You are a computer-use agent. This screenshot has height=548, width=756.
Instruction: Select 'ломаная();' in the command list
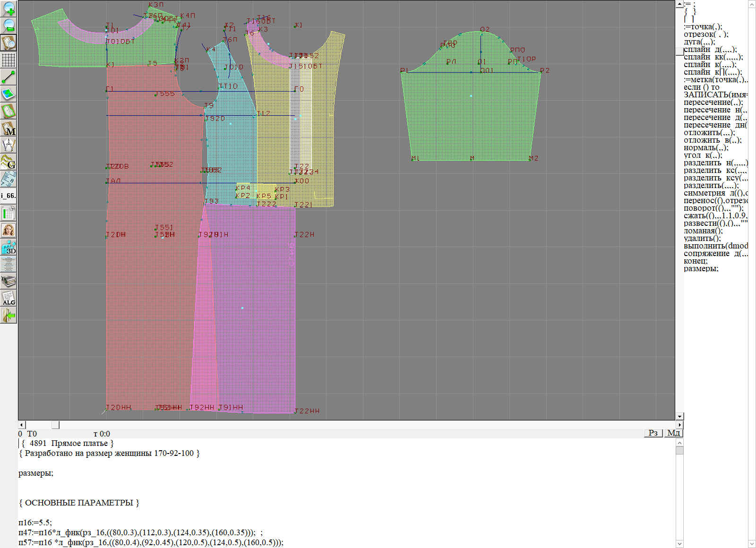[703, 231]
